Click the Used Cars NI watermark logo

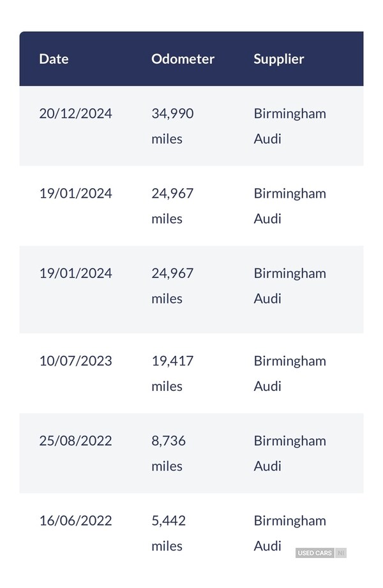[x=321, y=553]
